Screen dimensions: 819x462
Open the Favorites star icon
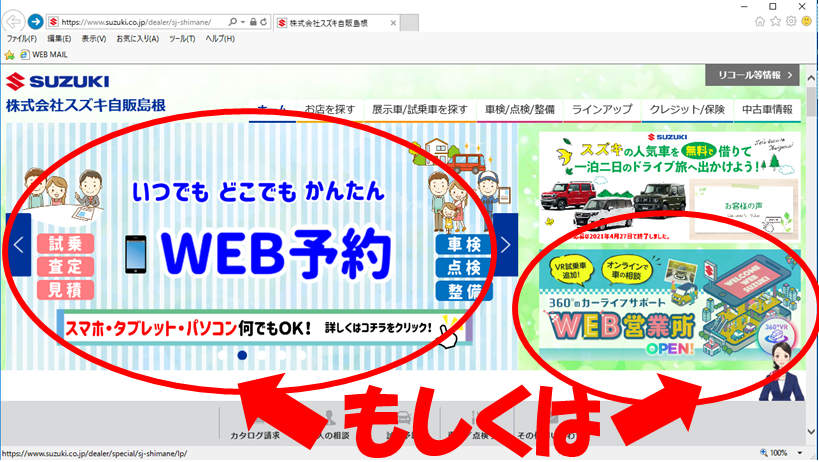(776, 21)
